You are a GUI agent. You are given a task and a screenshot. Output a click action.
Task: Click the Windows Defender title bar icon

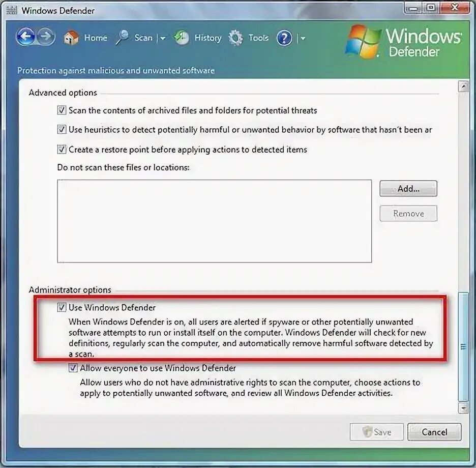[12, 10]
